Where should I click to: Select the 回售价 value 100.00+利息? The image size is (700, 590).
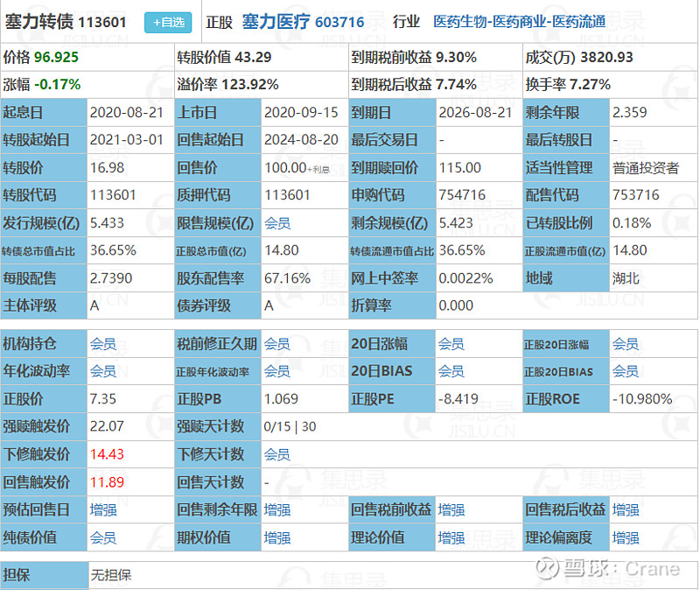click(x=297, y=168)
